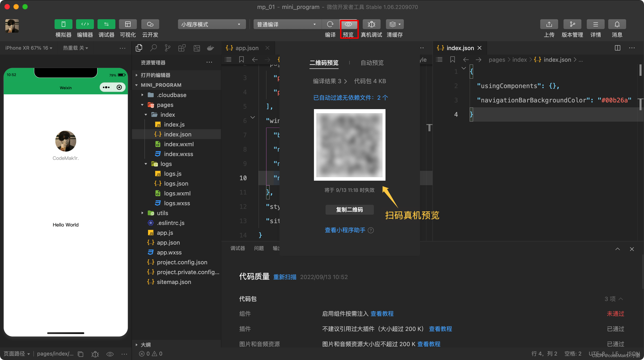The height and width of the screenshot is (360, 644).
Task: Open the 云开发 cloud icon
Action: tap(150, 24)
